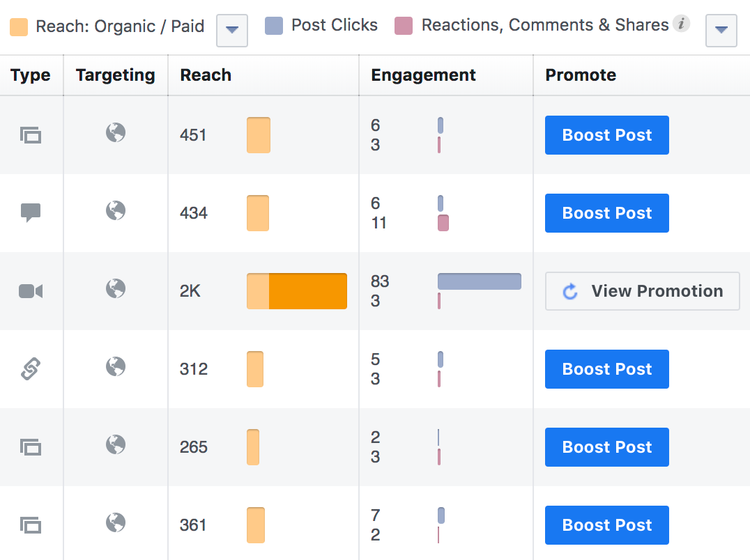The image size is (750, 560).
Task: Click the info icon beside Reactions, Comments & Shares
Action: click(682, 24)
